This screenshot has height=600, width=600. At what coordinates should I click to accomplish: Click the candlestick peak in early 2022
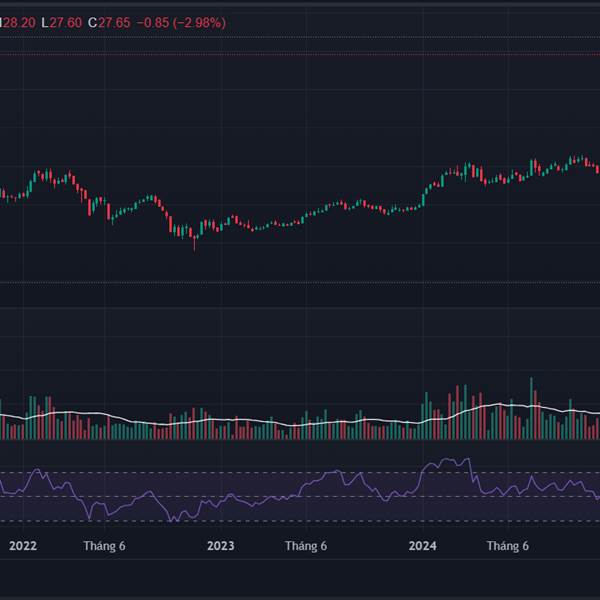tap(46, 172)
